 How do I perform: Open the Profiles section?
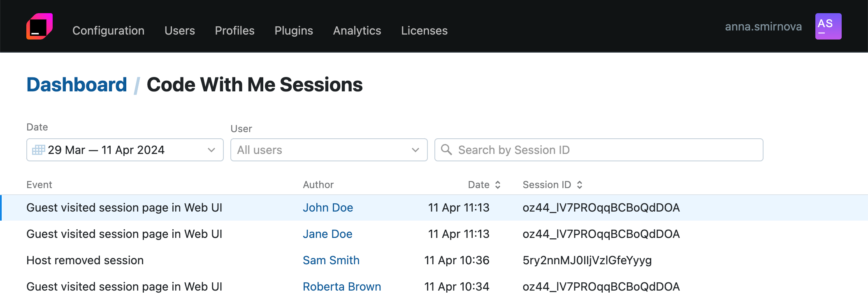point(234,30)
